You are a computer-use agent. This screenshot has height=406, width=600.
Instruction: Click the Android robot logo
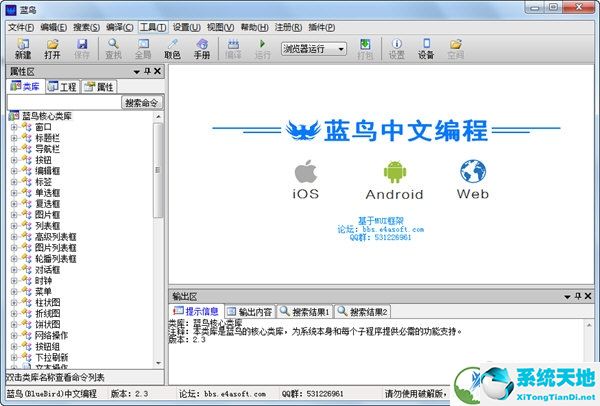(x=395, y=172)
